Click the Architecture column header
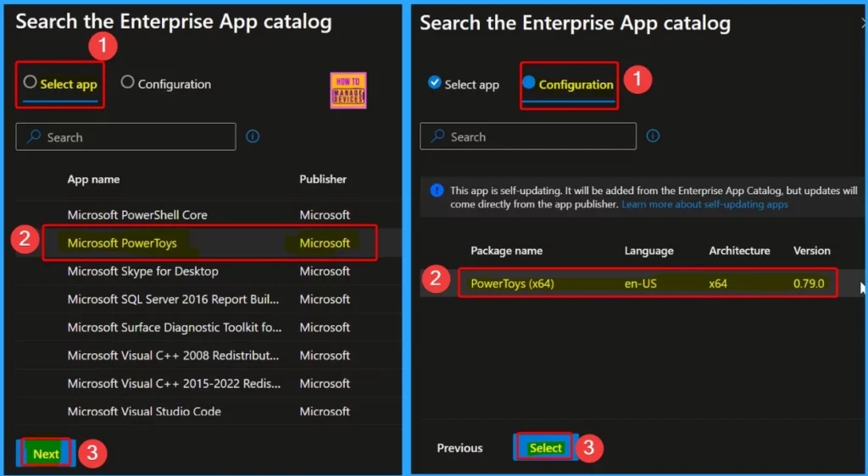The image size is (868, 476). (739, 251)
